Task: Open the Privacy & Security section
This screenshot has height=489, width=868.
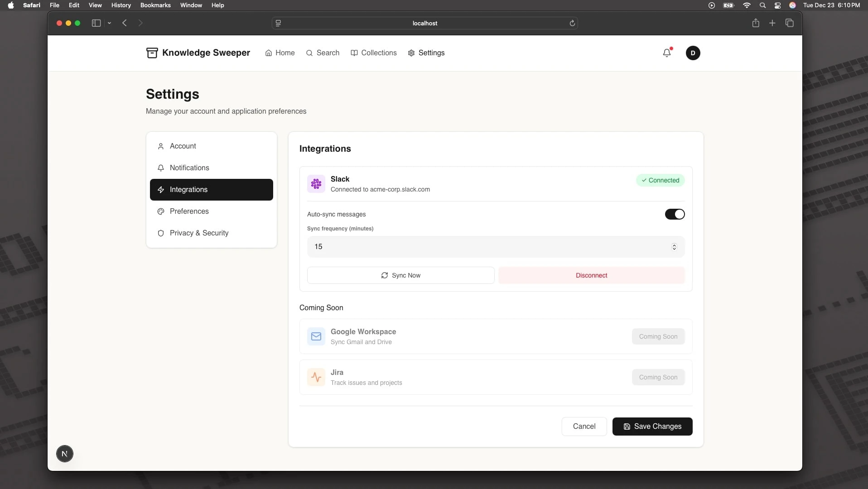Action: click(212, 233)
